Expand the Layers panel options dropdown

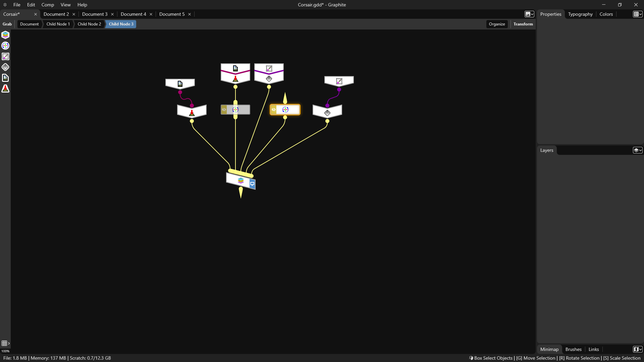(x=637, y=150)
